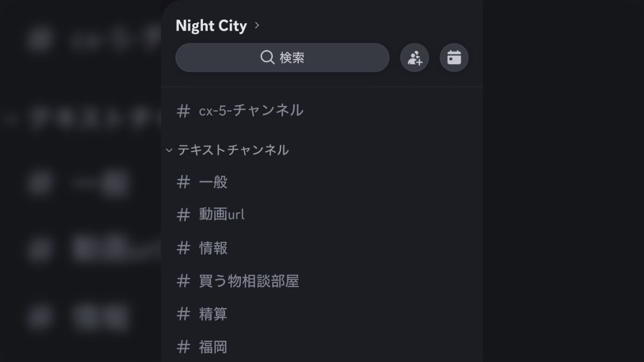Open the invite members icon
Viewport: 644px width, 362px height.
click(x=414, y=57)
